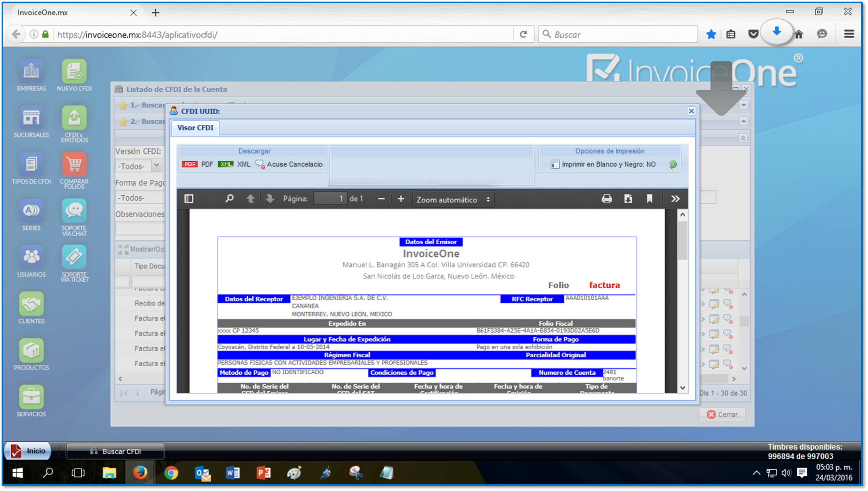Viewport: 868px width, 491px height.
Task: Close the CFDI UUID dialog
Action: point(691,111)
